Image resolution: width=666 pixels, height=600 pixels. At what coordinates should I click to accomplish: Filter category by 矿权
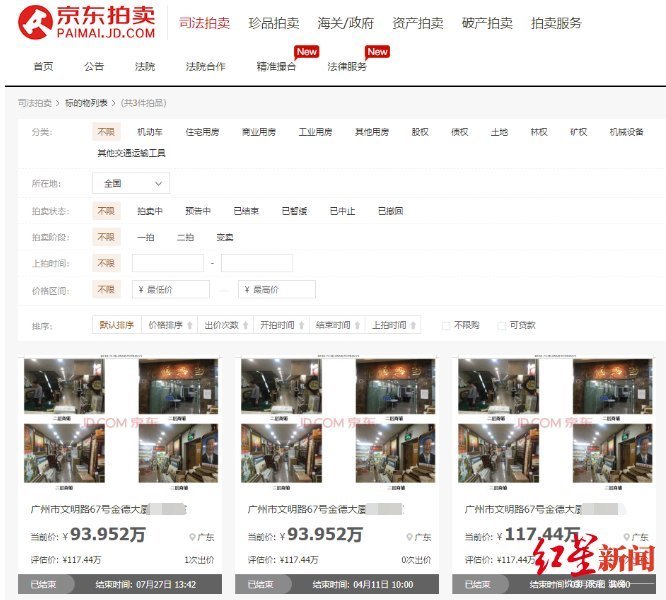[579, 132]
